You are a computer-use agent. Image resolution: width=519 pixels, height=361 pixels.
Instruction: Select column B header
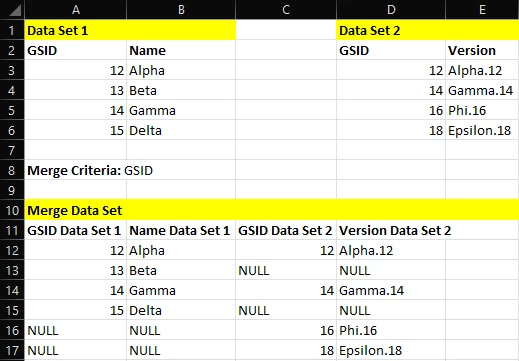pos(181,10)
